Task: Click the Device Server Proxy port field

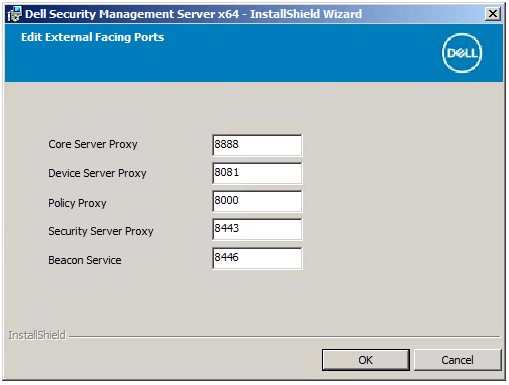Action: click(x=257, y=173)
